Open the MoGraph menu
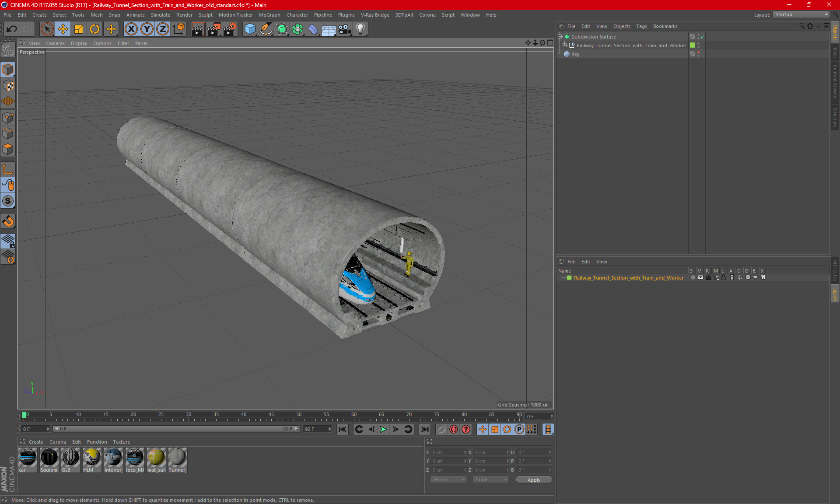This screenshot has height=504, width=840. [269, 15]
